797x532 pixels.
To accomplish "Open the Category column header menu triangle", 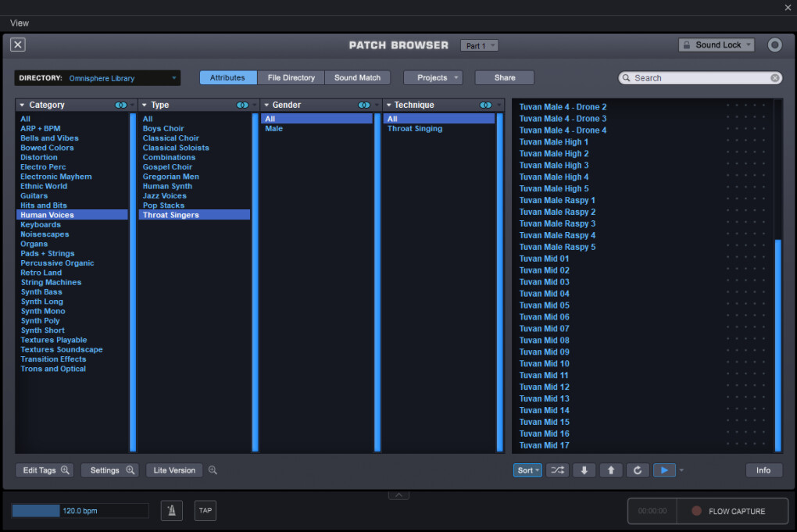I will [x=22, y=105].
